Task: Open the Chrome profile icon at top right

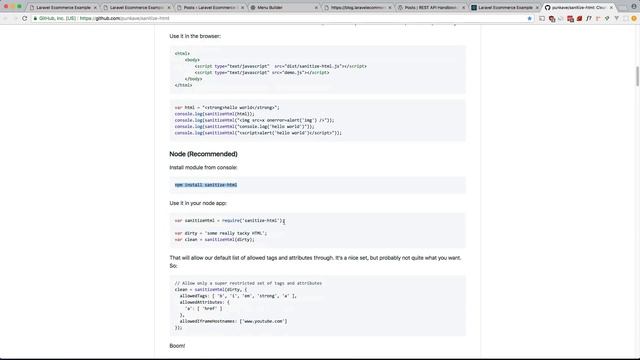Action: pos(634,7)
